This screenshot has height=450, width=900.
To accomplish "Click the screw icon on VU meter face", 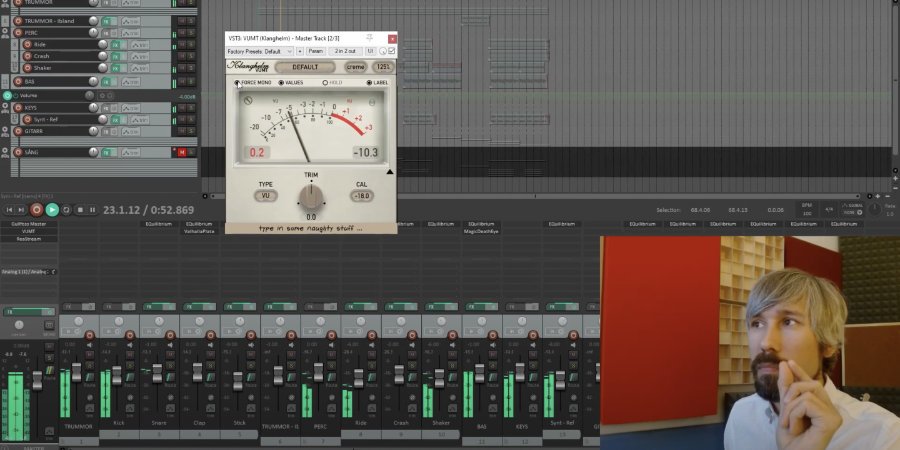I will [248, 101].
